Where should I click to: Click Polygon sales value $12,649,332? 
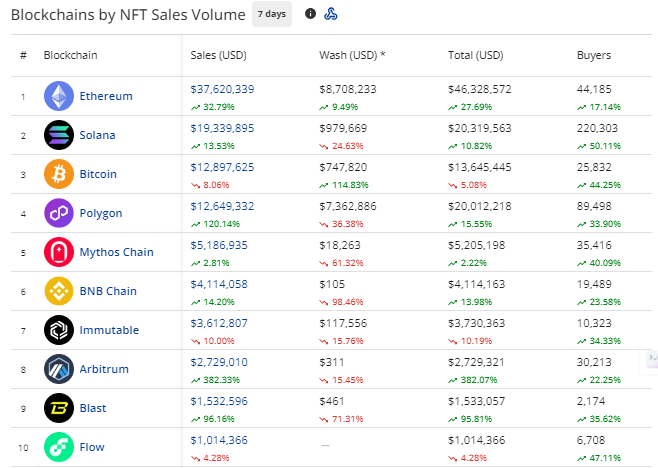point(222,206)
